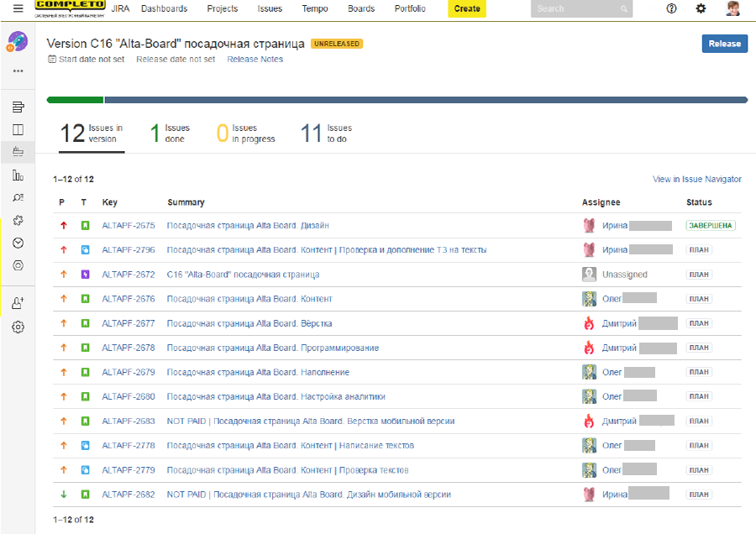
Task: Open the hamburger menu in the top bar
Action: (18, 8)
